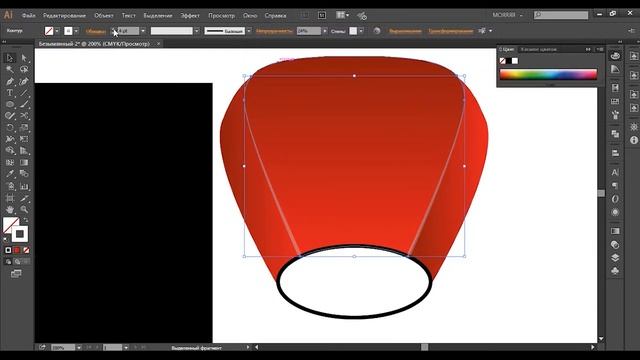Click the white swatch in Color panel

(x=515, y=61)
